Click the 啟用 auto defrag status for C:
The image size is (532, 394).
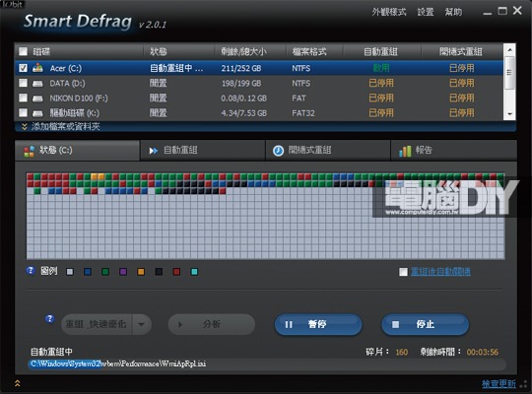[x=381, y=68]
